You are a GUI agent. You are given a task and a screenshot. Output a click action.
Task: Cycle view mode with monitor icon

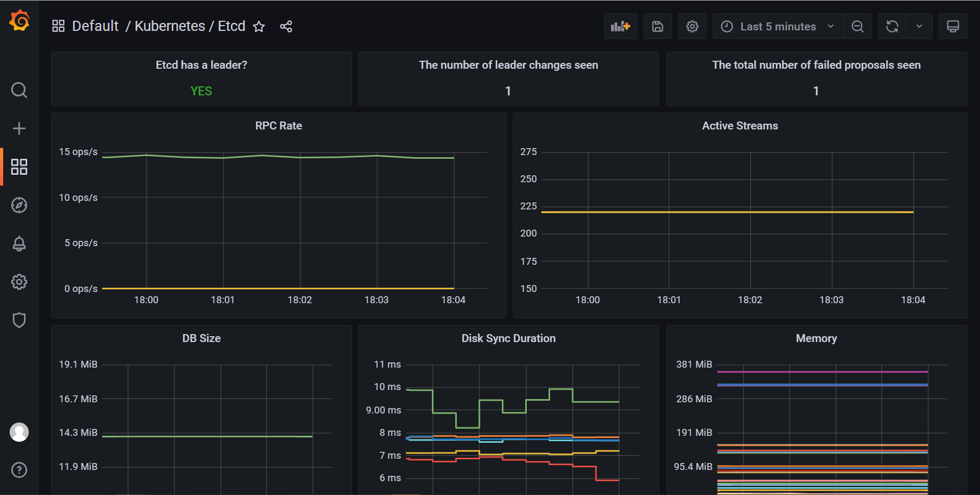953,27
